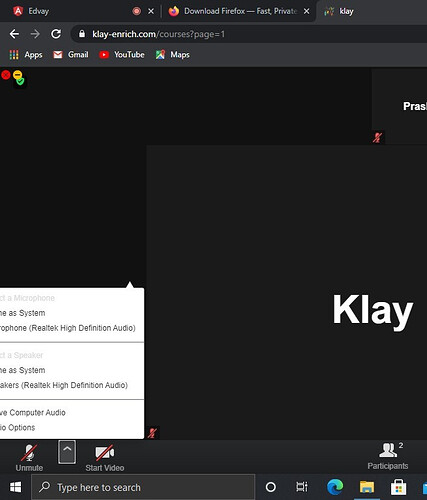Open the Gmail bookmark
The height and width of the screenshot is (500, 427).
pos(71,55)
